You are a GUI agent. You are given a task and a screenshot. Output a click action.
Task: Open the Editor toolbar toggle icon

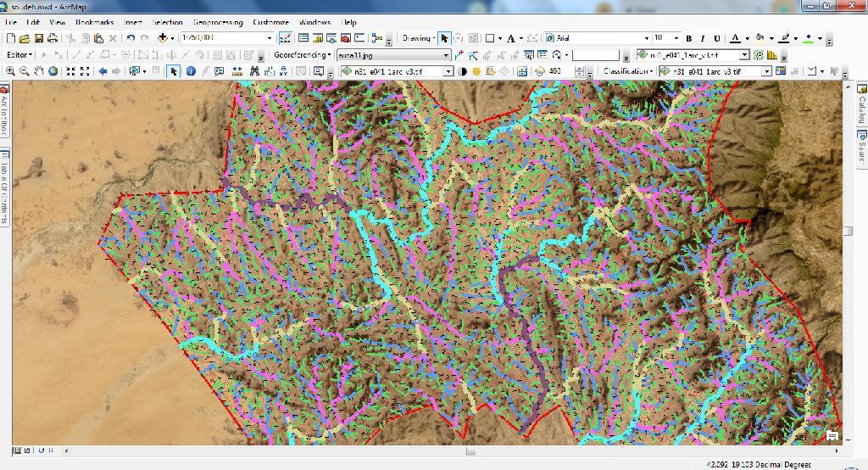point(284,38)
